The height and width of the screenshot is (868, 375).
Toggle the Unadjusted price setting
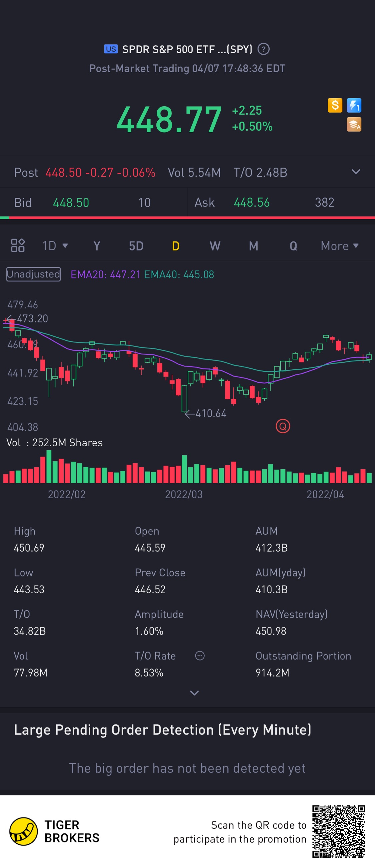point(33,274)
